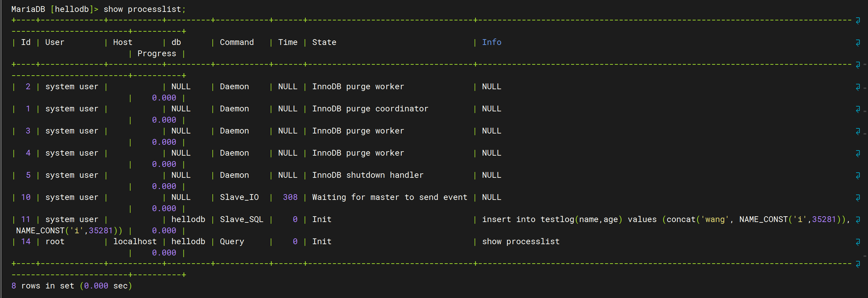The width and height of the screenshot is (868, 298).
Task: Click the line-wrap icon on the header row
Action: 858,43
